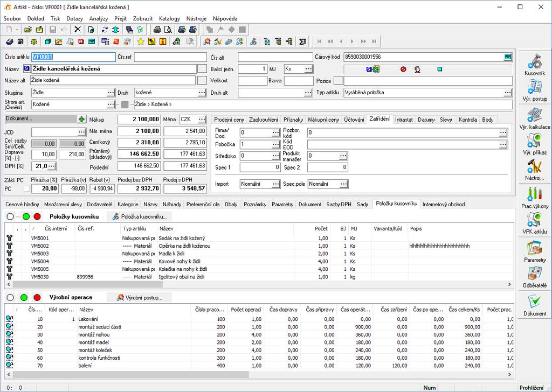Image resolution: width=552 pixels, height=392 pixels.
Task: Switch to the Internetový obchod tab
Action: [444, 204]
